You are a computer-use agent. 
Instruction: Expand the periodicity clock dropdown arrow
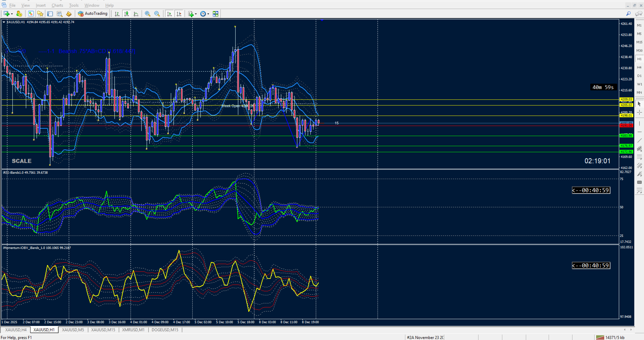(208, 14)
